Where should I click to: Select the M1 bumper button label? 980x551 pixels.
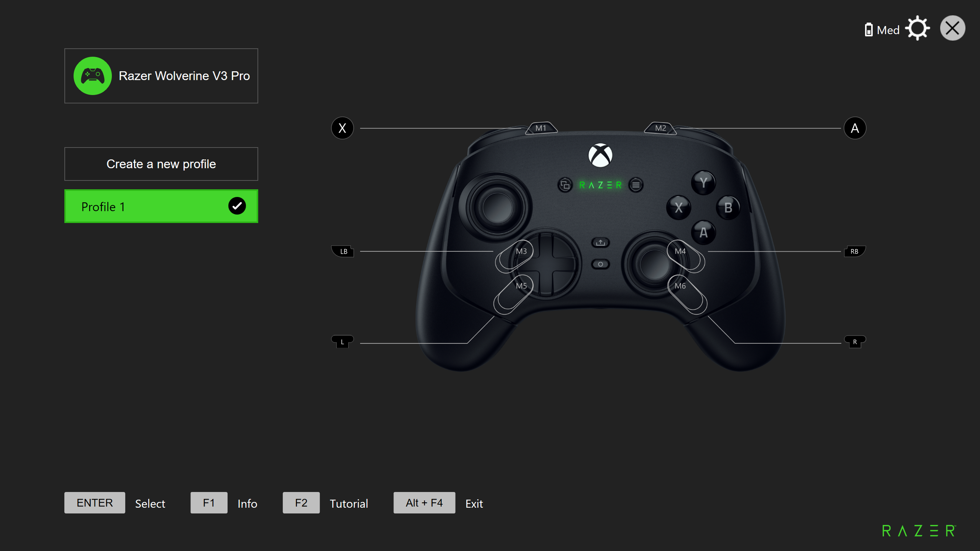pyautogui.click(x=541, y=128)
